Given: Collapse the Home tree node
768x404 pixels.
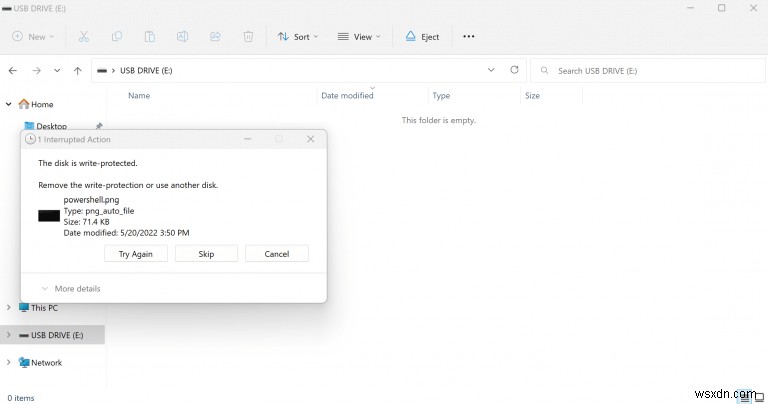Looking at the screenshot, I should pos(8,104).
